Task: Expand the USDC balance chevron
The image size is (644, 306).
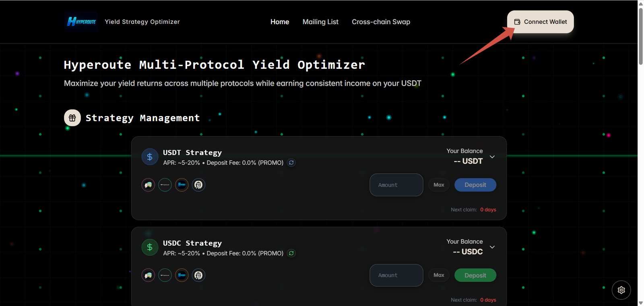Action: click(492, 247)
